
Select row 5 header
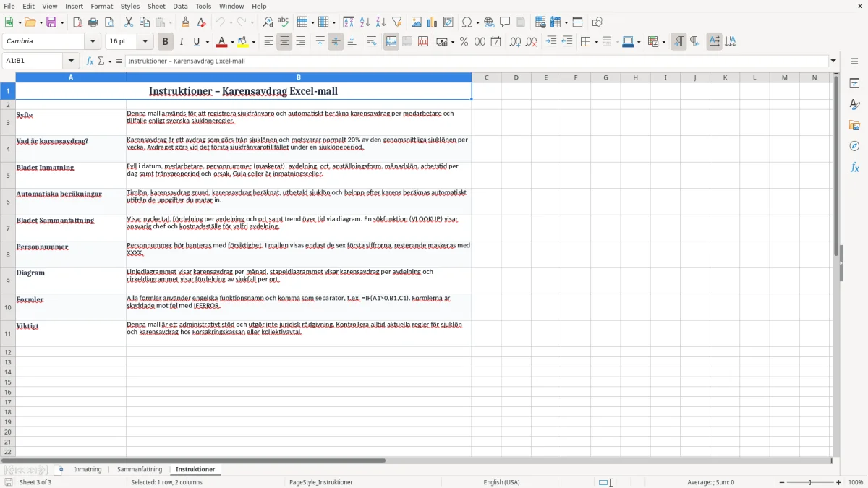coord(8,175)
